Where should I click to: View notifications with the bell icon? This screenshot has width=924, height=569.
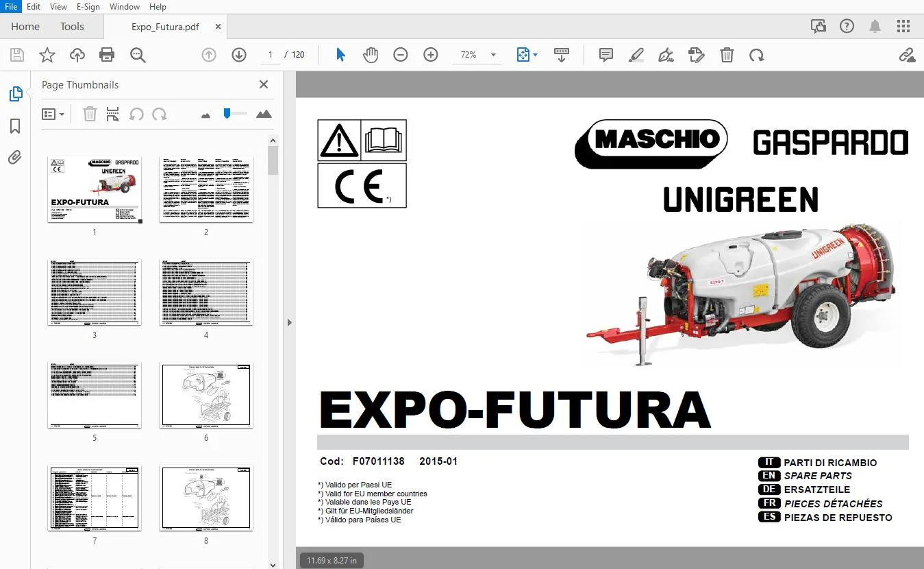(875, 27)
